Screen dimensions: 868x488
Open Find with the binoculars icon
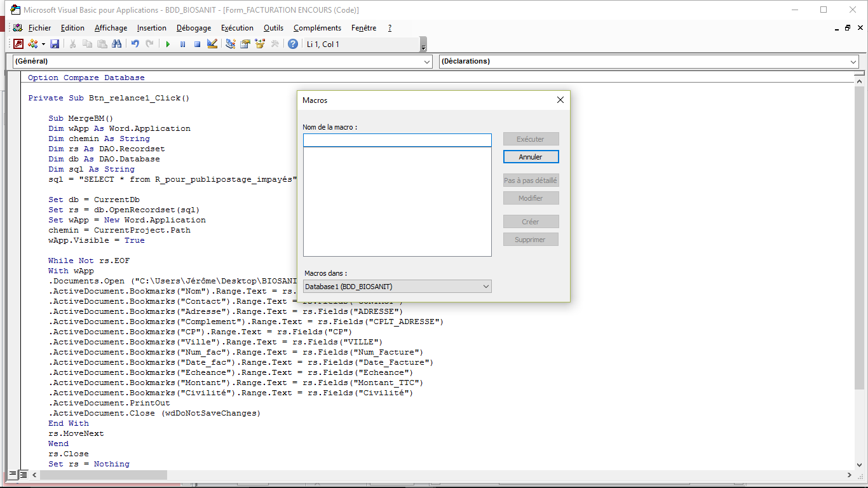pos(116,44)
